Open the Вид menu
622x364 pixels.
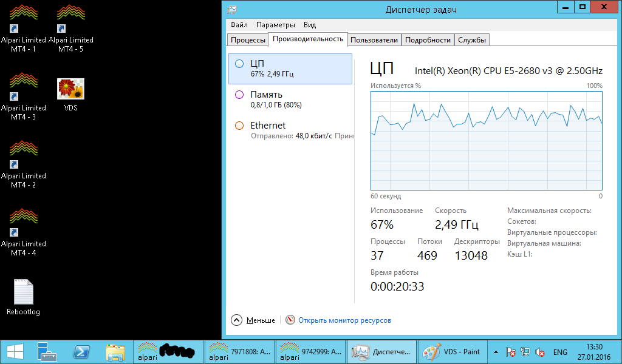[310, 24]
